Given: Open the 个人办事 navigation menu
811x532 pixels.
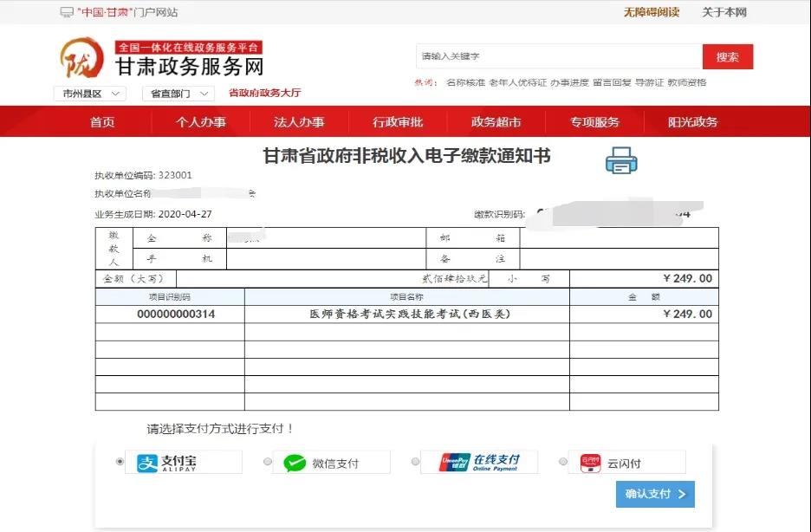Looking at the screenshot, I should (198, 121).
